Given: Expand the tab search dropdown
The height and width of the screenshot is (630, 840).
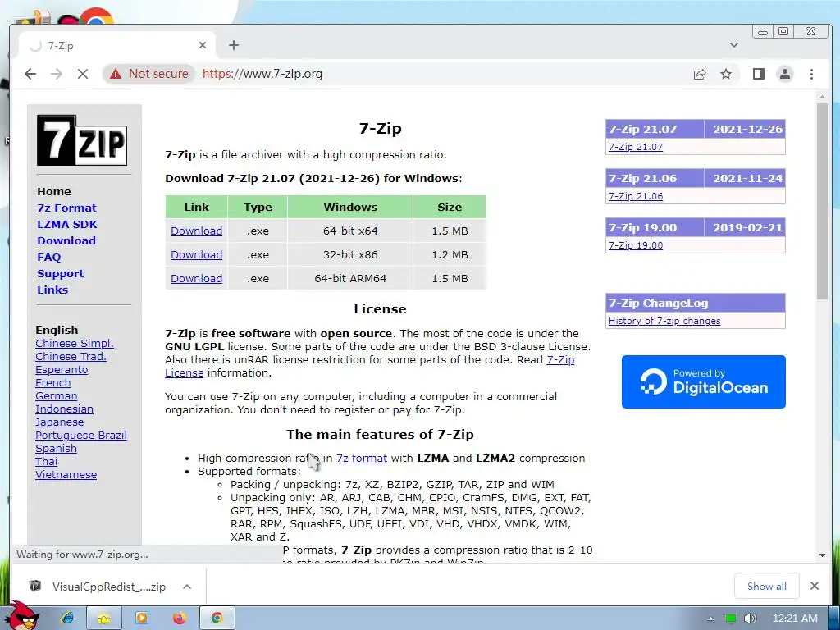Looking at the screenshot, I should coord(734,46).
